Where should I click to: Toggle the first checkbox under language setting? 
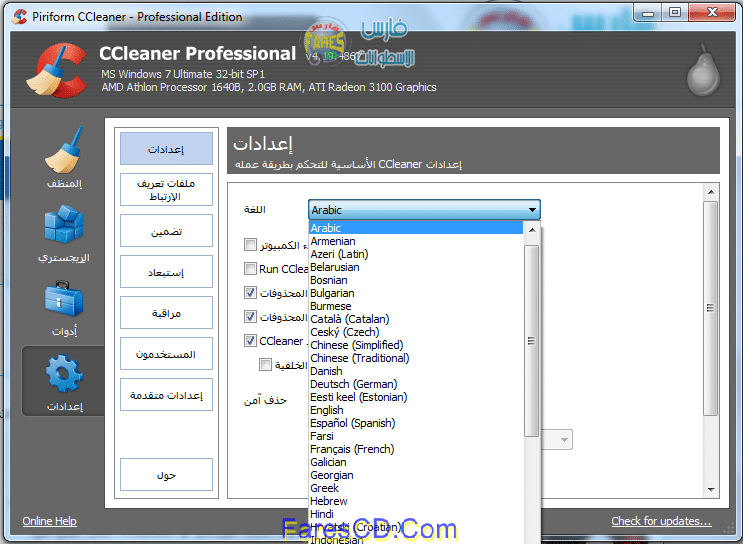250,245
